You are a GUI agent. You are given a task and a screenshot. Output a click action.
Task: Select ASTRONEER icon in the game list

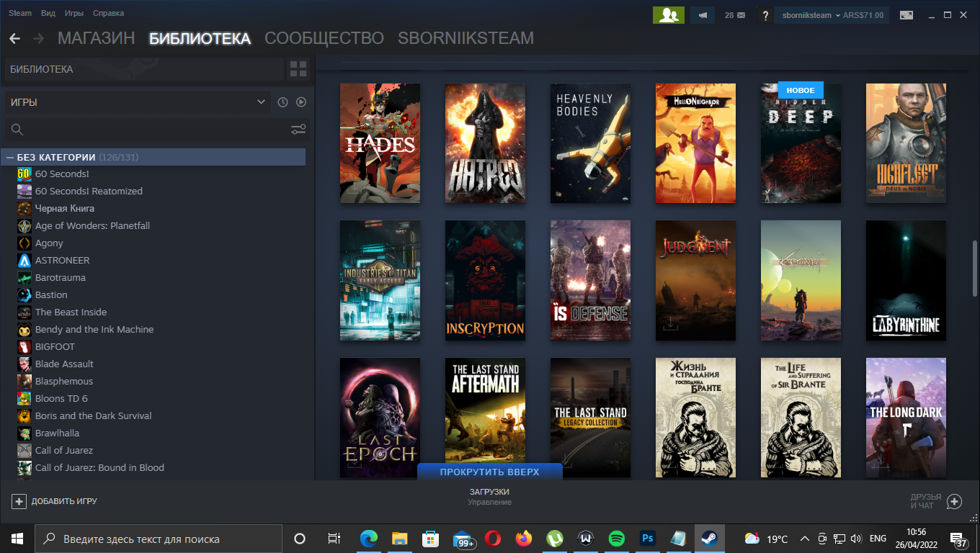pyautogui.click(x=24, y=260)
